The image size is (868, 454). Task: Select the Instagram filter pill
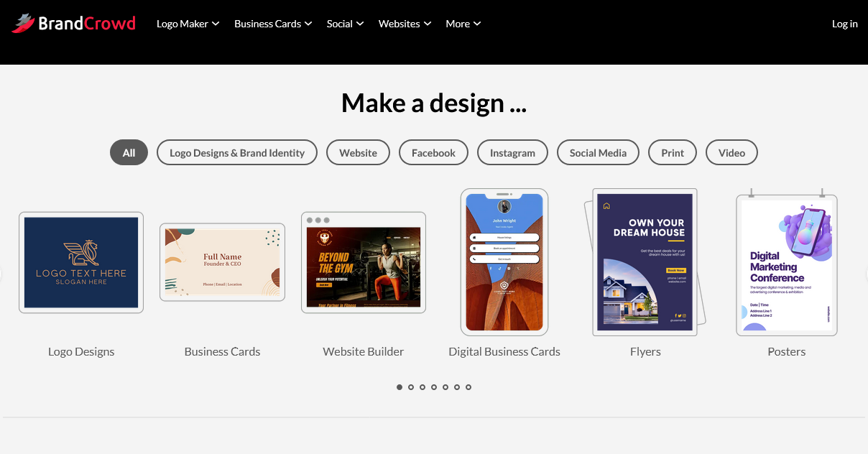pyautogui.click(x=512, y=152)
